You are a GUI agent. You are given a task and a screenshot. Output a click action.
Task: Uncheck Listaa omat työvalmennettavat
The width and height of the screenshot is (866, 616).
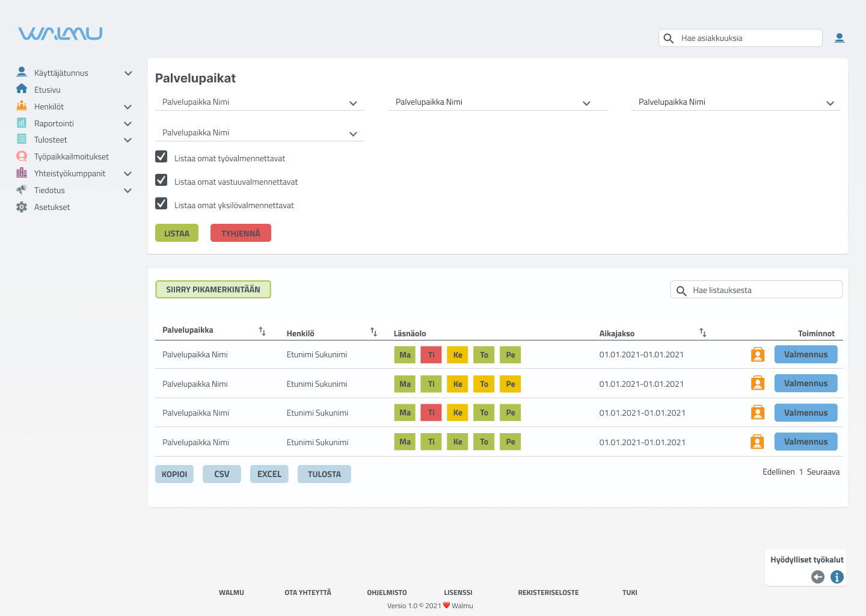pos(161,156)
